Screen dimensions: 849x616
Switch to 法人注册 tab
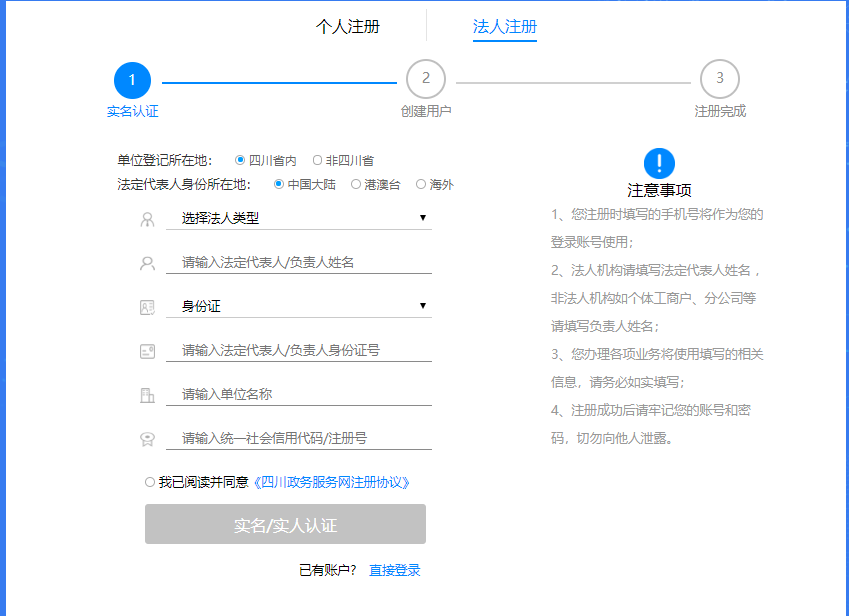point(505,27)
